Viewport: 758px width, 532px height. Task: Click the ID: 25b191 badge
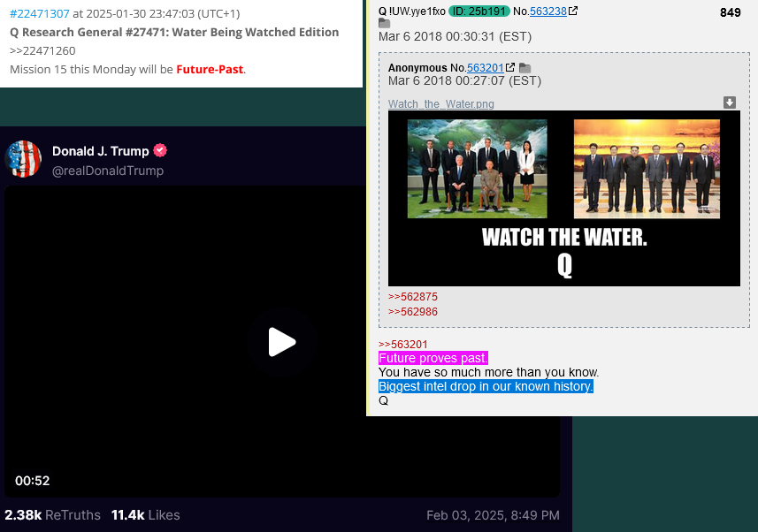click(479, 11)
